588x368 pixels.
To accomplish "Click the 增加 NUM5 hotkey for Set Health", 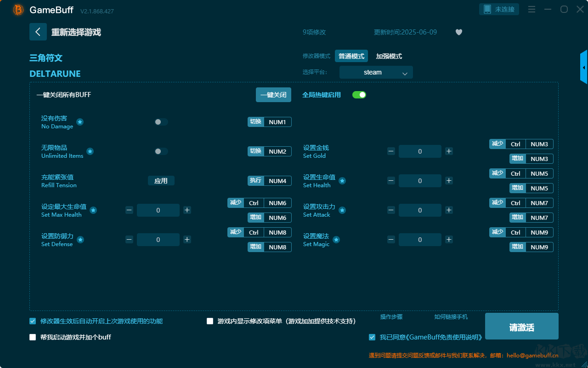I will [x=531, y=188].
